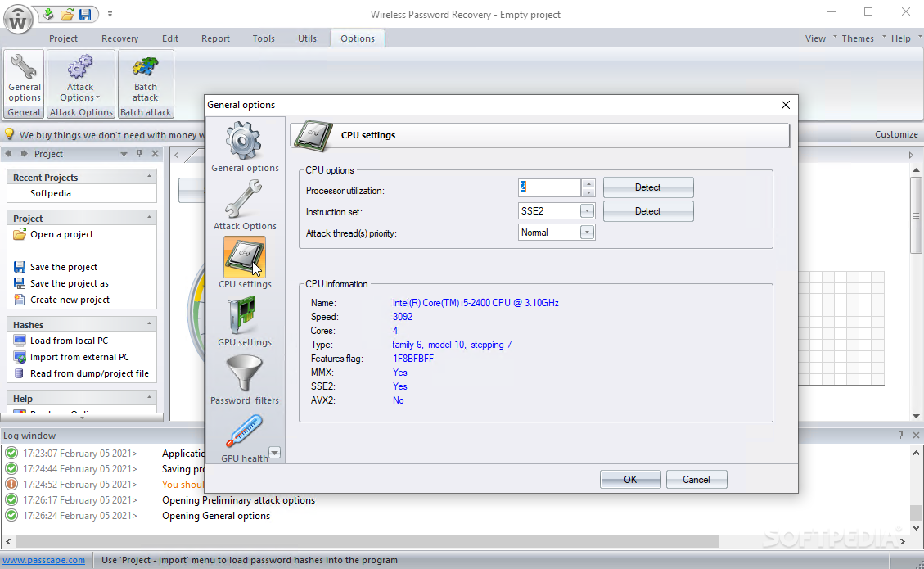Open the Utils ribbon tab

[307, 38]
